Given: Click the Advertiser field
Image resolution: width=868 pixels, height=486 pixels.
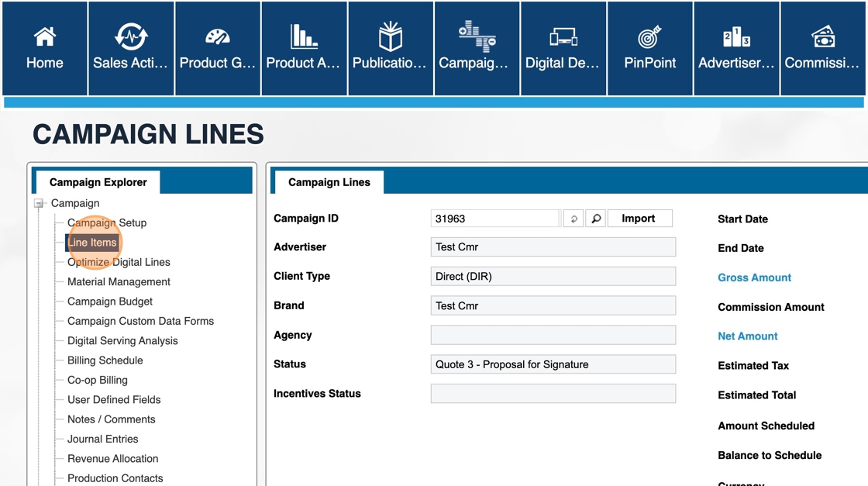Looking at the screenshot, I should [553, 246].
